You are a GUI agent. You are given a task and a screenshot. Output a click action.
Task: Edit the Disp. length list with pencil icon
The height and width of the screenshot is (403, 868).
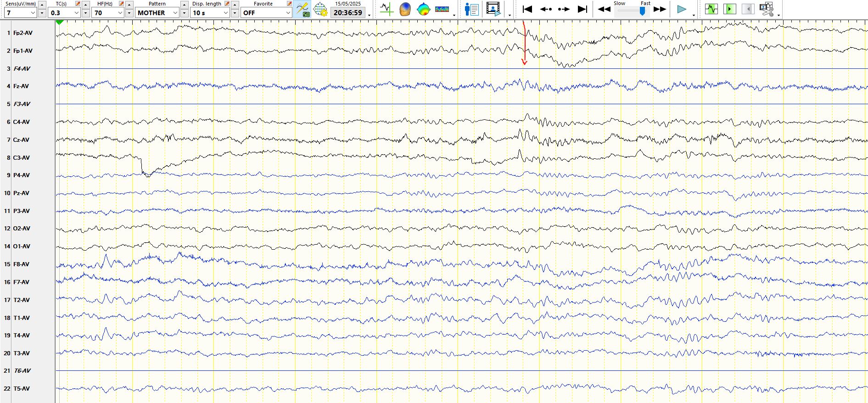click(227, 4)
